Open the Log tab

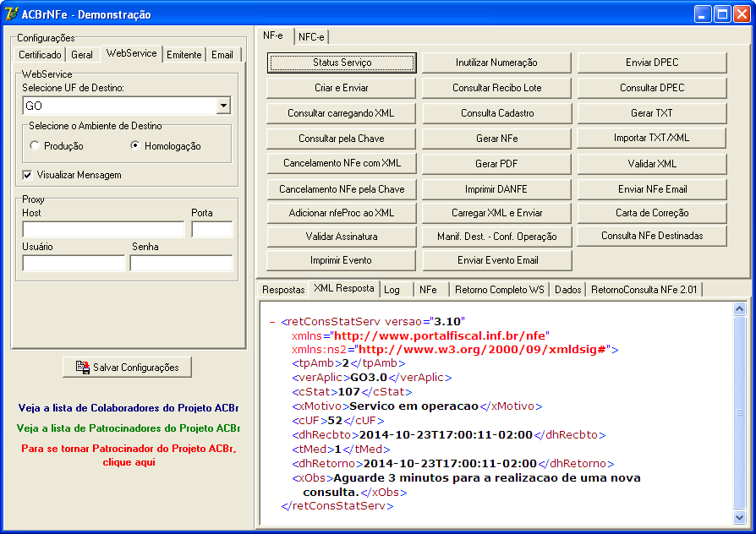pos(392,290)
